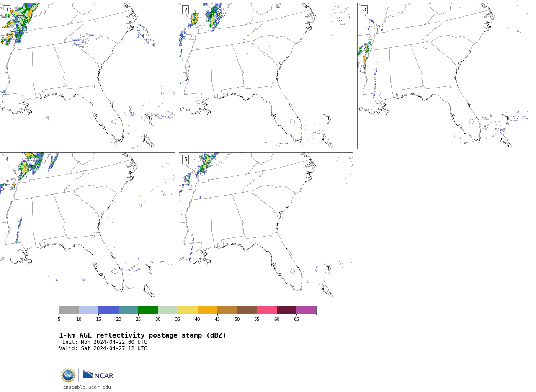Select the pink 55-60 dBZ swatch

coord(267,310)
